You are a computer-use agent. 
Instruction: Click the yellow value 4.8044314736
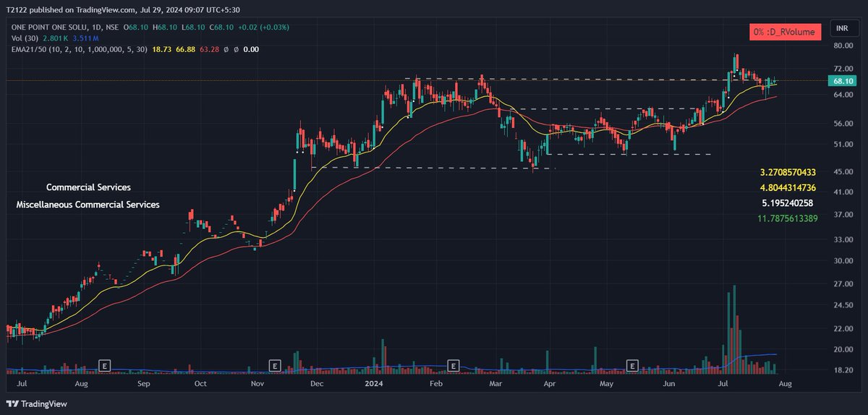click(788, 188)
